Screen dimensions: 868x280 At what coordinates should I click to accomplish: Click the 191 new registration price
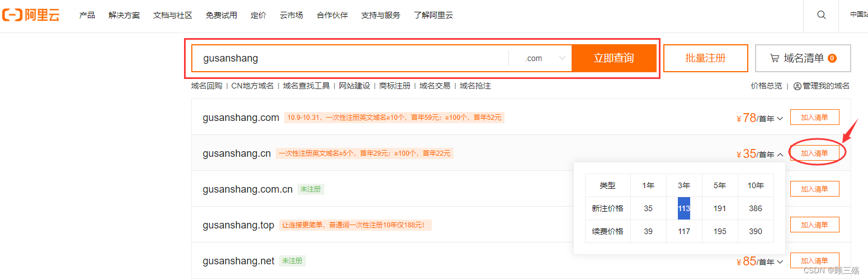pos(720,208)
